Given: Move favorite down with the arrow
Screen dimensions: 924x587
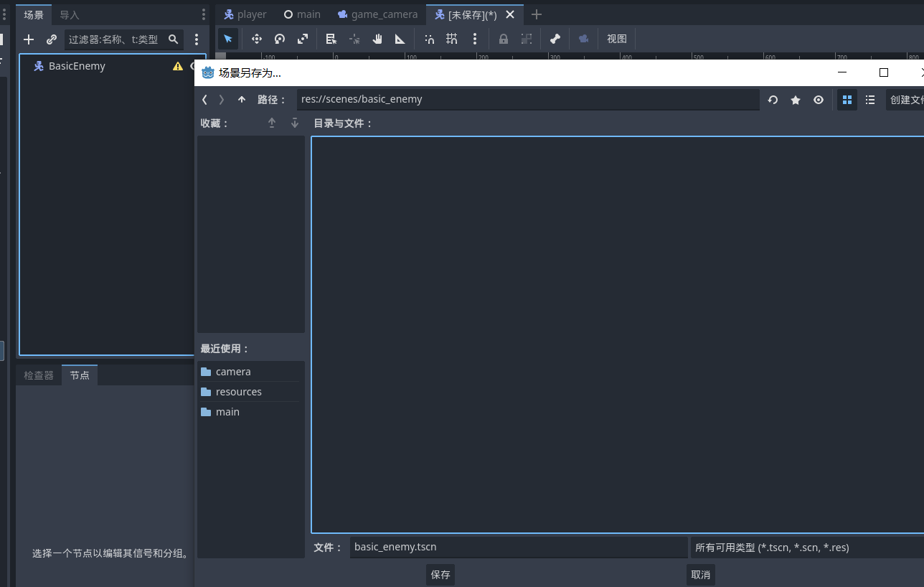Looking at the screenshot, I should (x=295, y=123).
